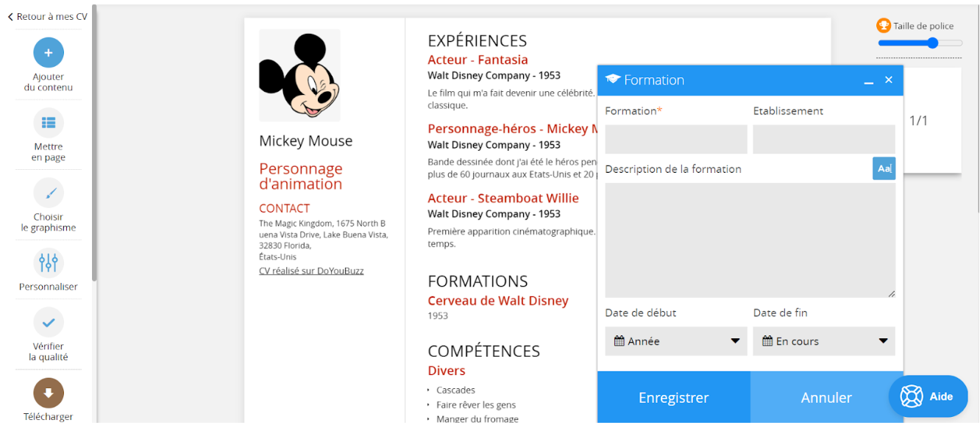Select the Acteur - Fantasia experience title
980x425 pixels.
478,60
